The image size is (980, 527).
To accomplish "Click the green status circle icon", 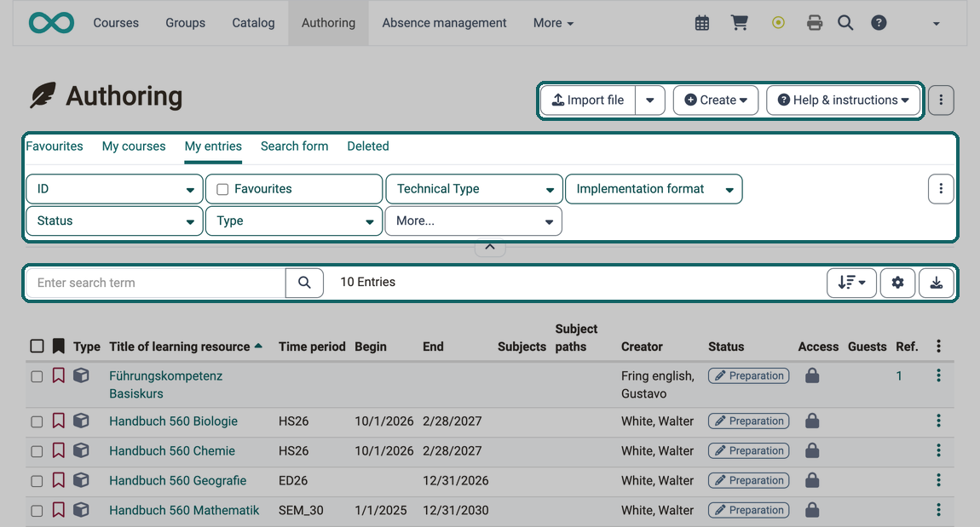I will [778, 23].
